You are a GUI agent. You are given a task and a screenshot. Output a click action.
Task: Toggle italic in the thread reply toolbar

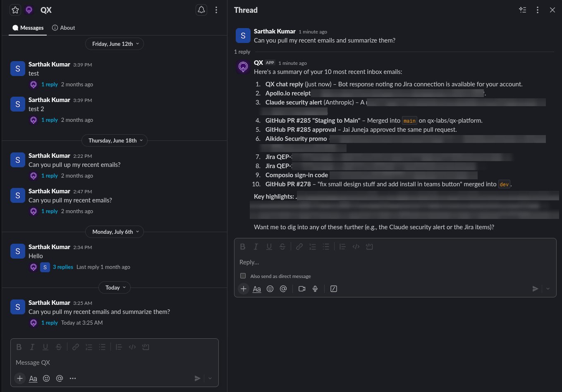point(256,247)
